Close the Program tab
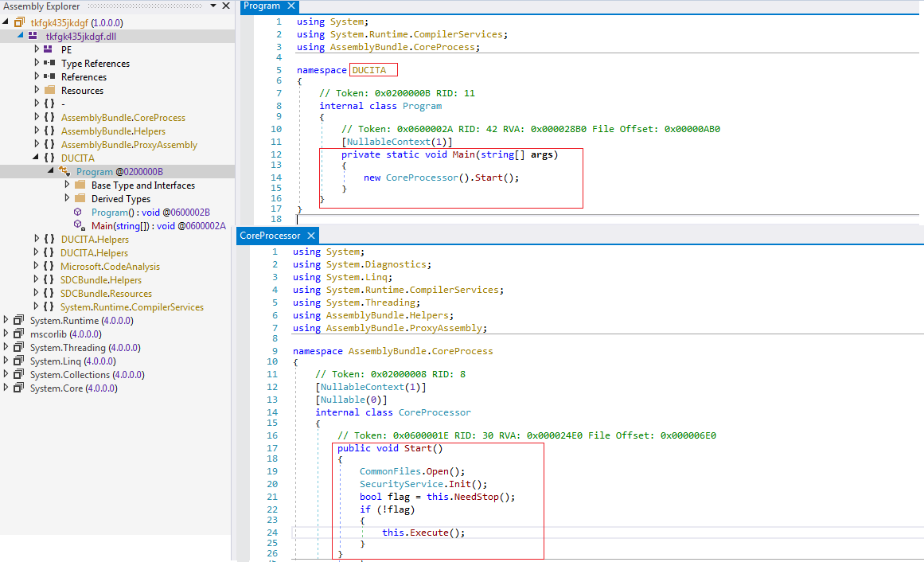Viewport: 924px width, 562px height. click(x=291, y=6)
